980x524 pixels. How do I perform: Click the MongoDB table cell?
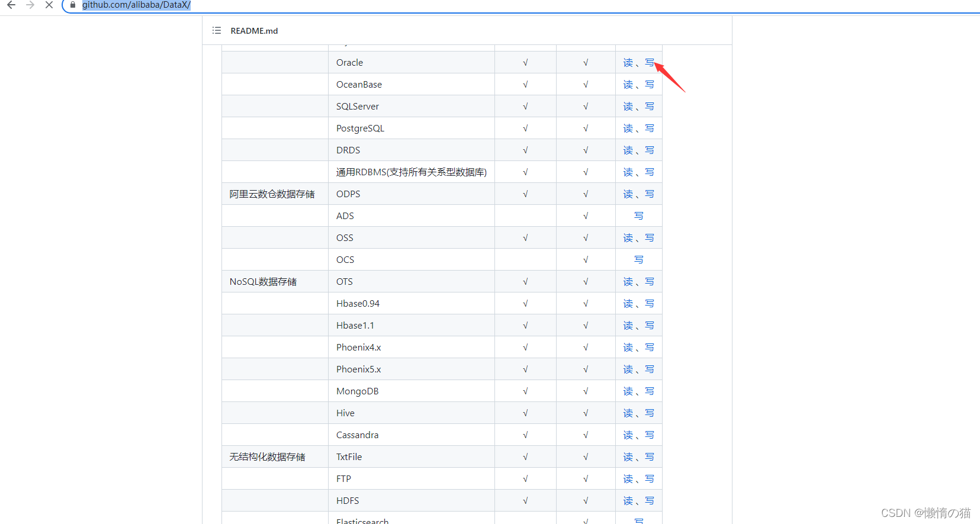[412, 391]
